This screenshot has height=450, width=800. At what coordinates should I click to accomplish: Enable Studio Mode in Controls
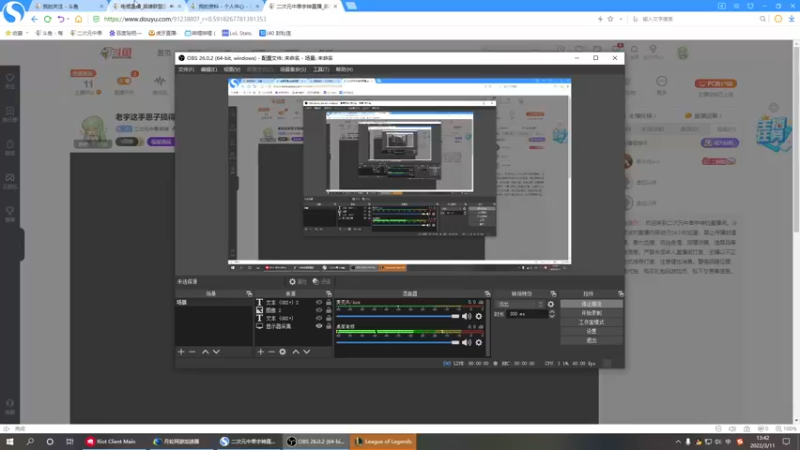coord(591,322)
